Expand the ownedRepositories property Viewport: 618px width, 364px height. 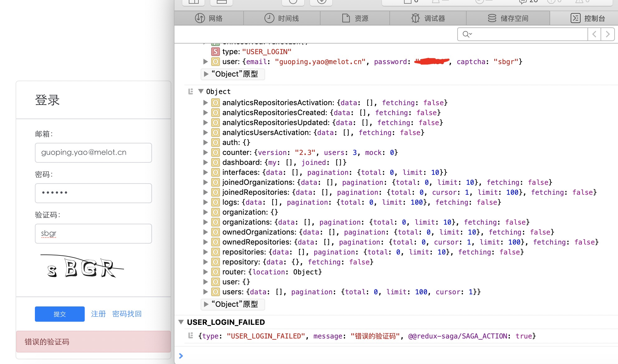coord(206,242)
